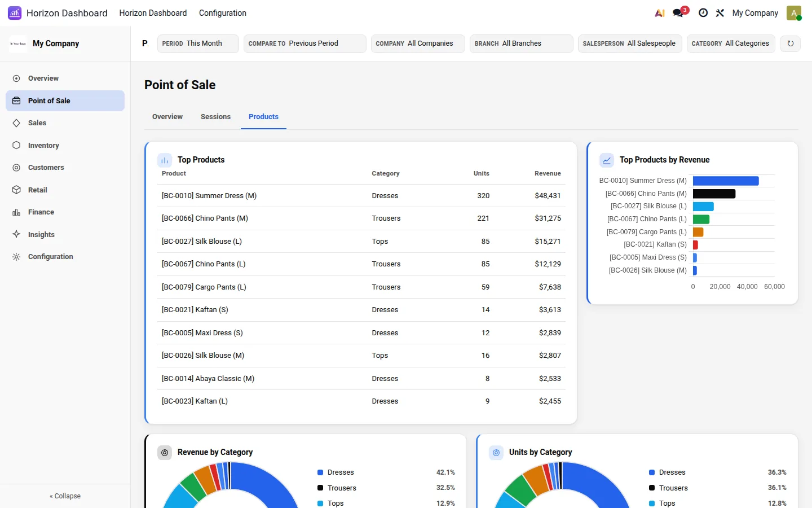Image resolution: width=812 pixels, height=508 pixels.
Task: Click the Trousers legend entry in Units by Category
Action: click(x=717, y=488)
